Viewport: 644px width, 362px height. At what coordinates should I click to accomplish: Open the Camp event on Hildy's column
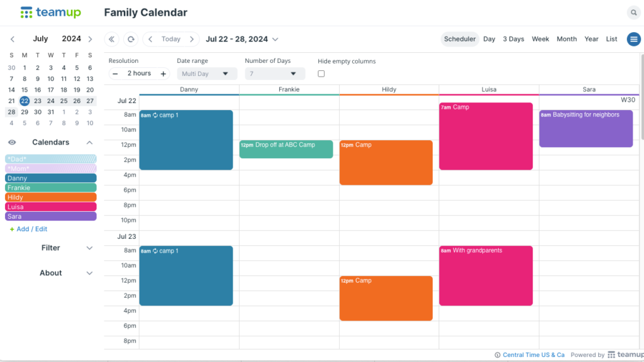(x=386, y=162)
